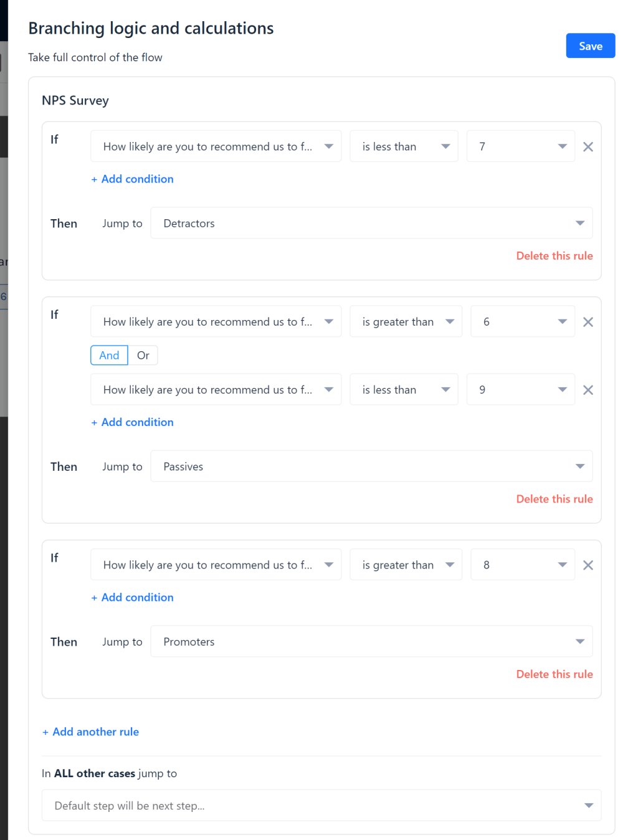The height and width of the screenshot is (840, 623).
Task: Delete the Detractors rule
Action: (554, 256)
